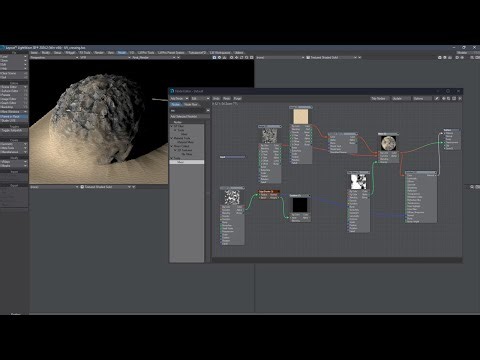The image size is (480, 360).
Task: Open the Backdrop options
Action: pos(14,107)
